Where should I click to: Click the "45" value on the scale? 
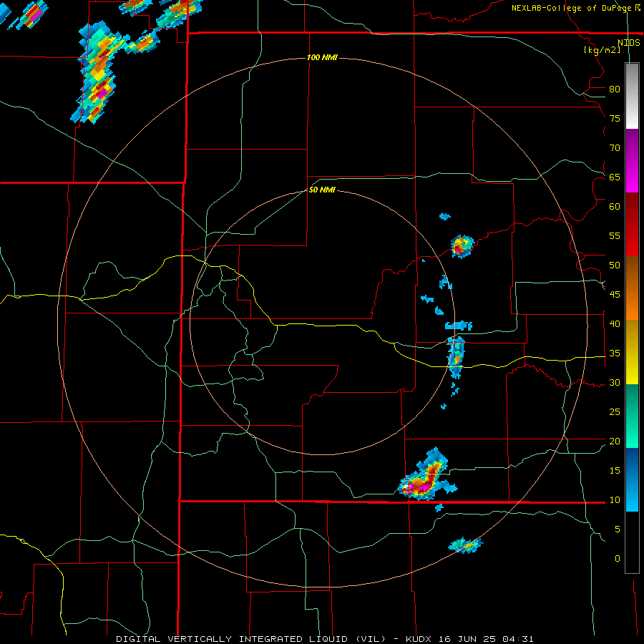[615, 295]
